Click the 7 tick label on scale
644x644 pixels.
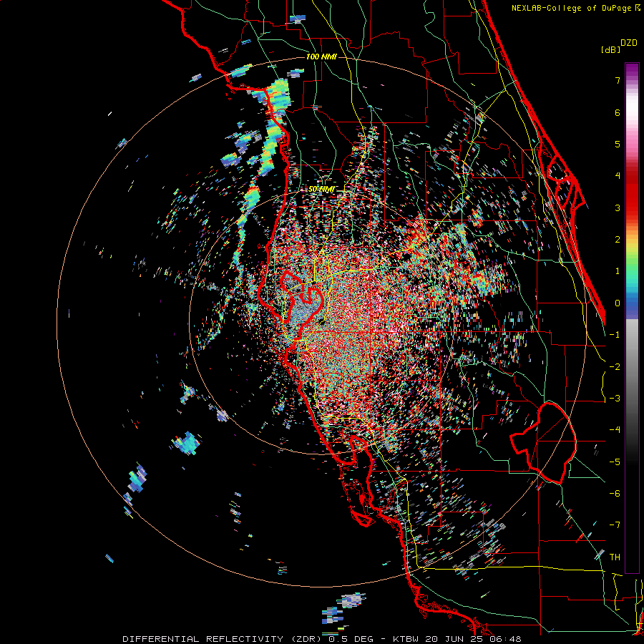coord(617,80)
